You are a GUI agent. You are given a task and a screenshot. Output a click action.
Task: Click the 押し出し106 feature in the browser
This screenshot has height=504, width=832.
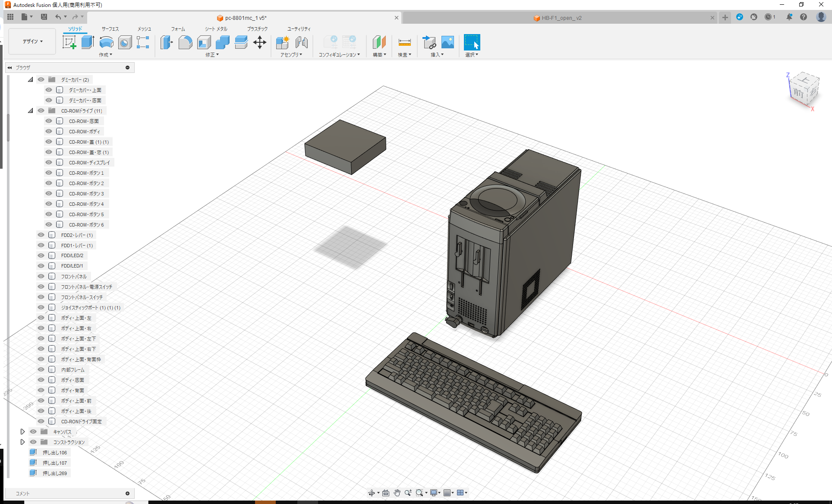tap(55, 452)
